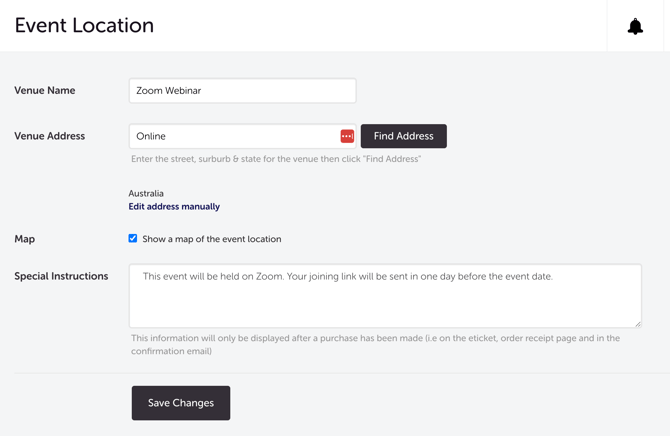The height and width of the screenshot is (436, 670).
Task: Grab the text area resize handle corner
Action: (638, 324)
